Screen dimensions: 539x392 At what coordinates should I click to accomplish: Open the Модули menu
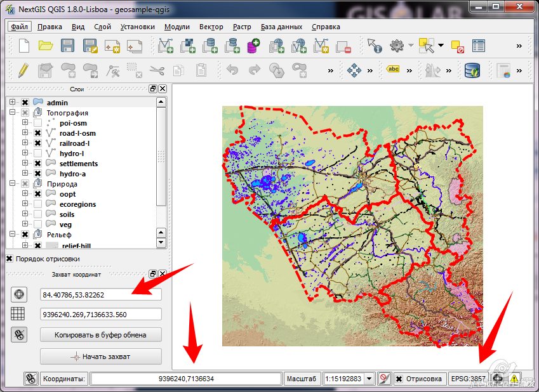click(x=177, y=27)
